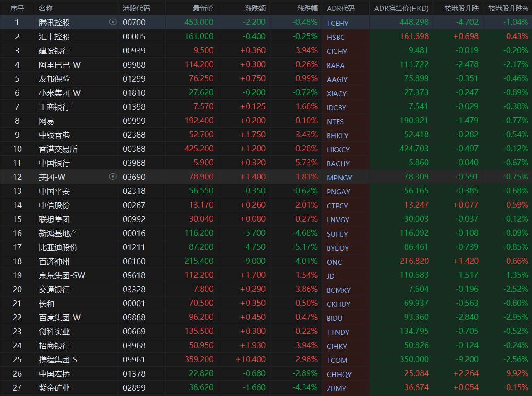Click ADR code BIDU
Image resolution: width=532 pixels, height=396 pixels.
[x=334, y=318]
